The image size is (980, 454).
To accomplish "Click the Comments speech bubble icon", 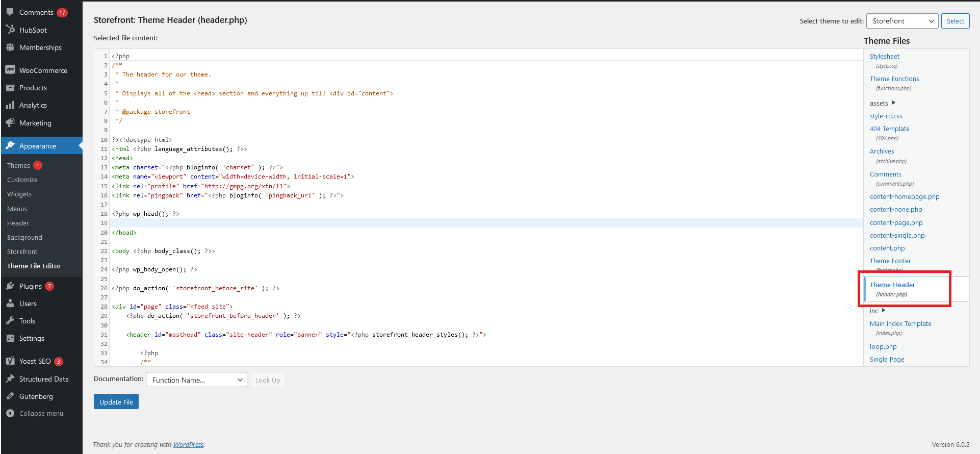I will point(10,12).
